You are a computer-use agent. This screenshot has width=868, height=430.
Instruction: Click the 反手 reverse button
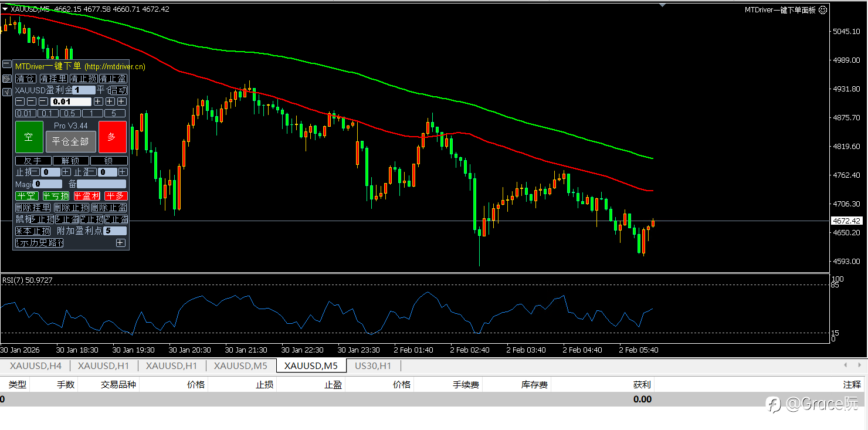click(x=33, y=161)
